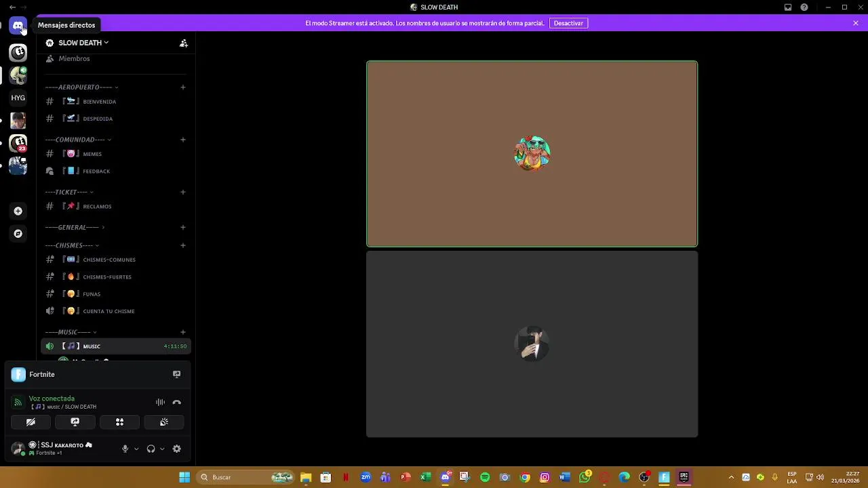Image resolution: width=868 pixels, height=488 pixels.
Task: Create channel in MUSIC category
Action: click(x=183, y=332)
